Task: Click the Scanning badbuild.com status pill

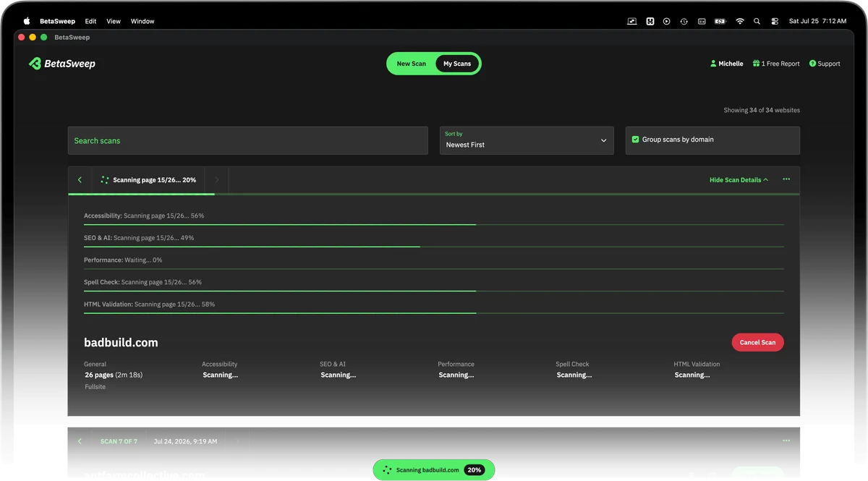Action: point(433,470)
